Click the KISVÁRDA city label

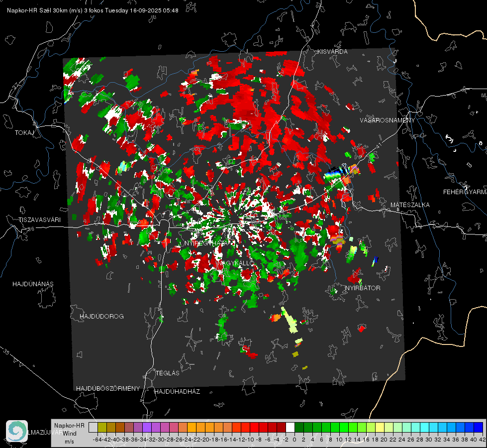point(332,52)
